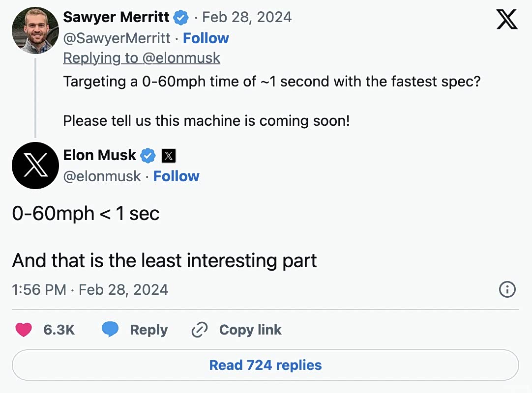This screenshot has height=393, width=532.
Task: Click Elon Musk's blue verified badge
Action: pyautogui.click(x=148, y=156)
